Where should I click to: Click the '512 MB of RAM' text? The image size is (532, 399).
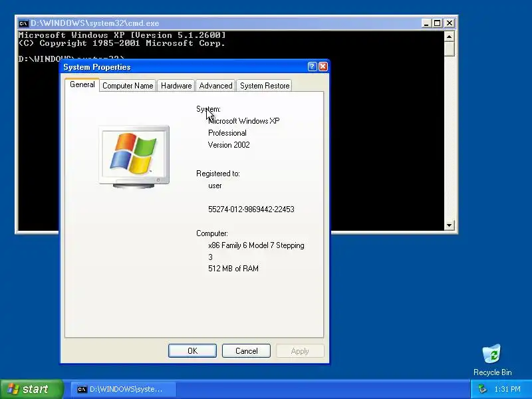point(233,269)
